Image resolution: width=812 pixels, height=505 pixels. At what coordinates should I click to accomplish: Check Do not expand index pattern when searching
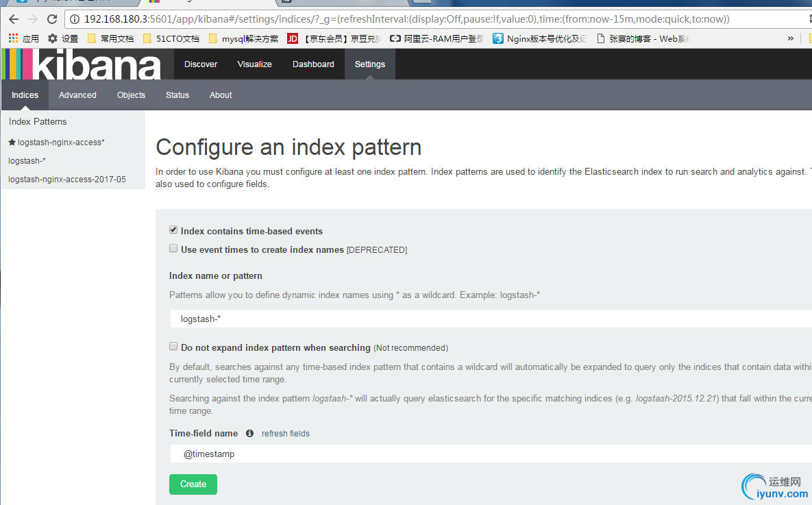(x=173, y=347)
